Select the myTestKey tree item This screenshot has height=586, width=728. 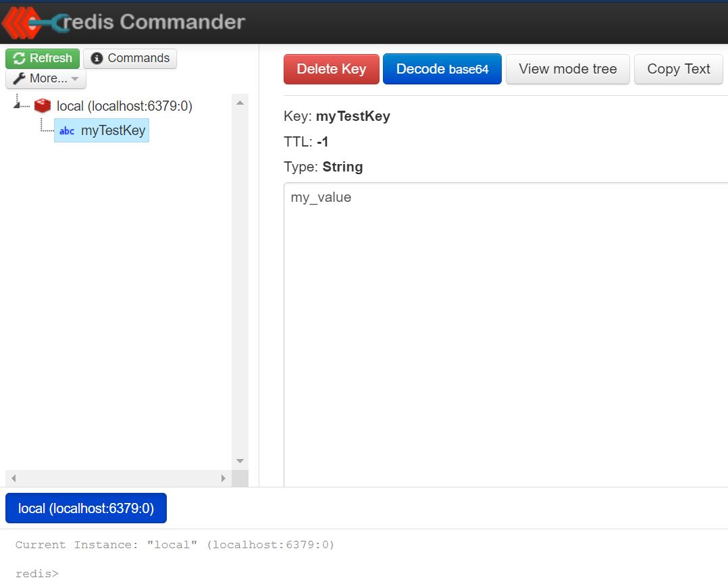tap(113, 130)
